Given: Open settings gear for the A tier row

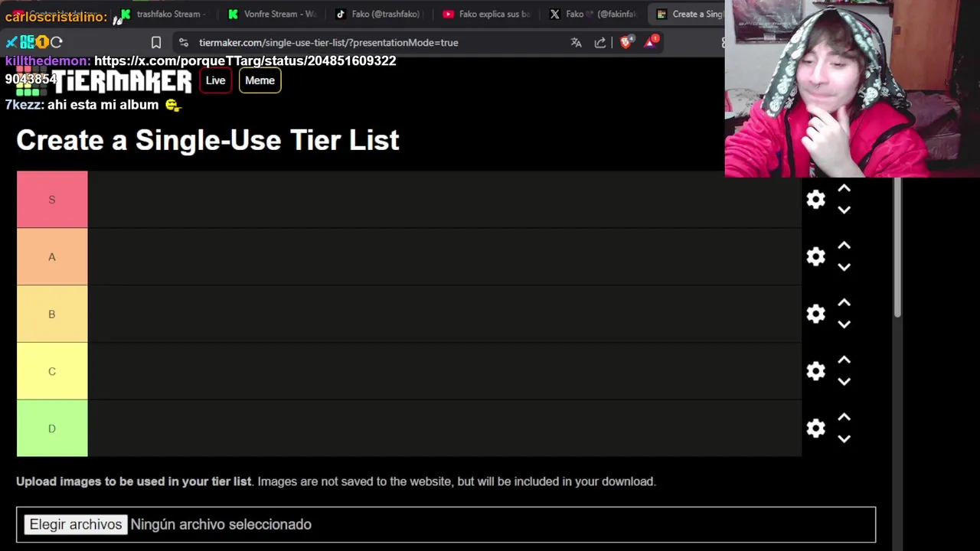Looking at the screenshot, I should 815,256.
